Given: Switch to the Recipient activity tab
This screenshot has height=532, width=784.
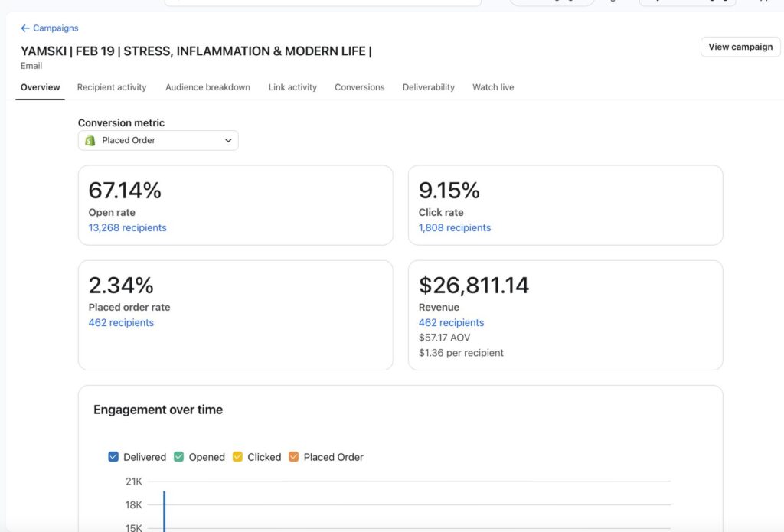Looking at the screenshot, I should coord(112,87).
